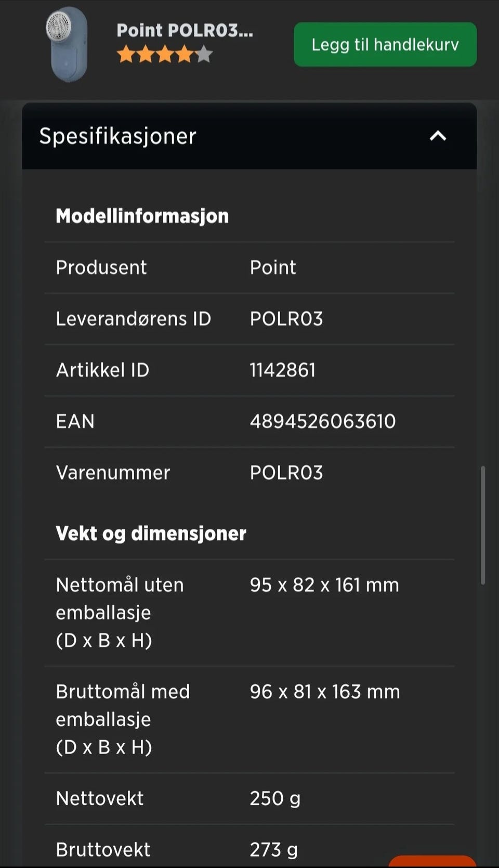Select net dimensions 95 x 82 x 161 mm
499x868 pixels.
click(324, 585)
